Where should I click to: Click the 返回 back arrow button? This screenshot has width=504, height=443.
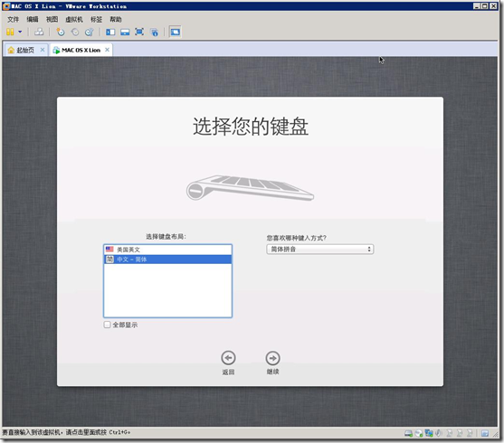[x=228, y=358]
